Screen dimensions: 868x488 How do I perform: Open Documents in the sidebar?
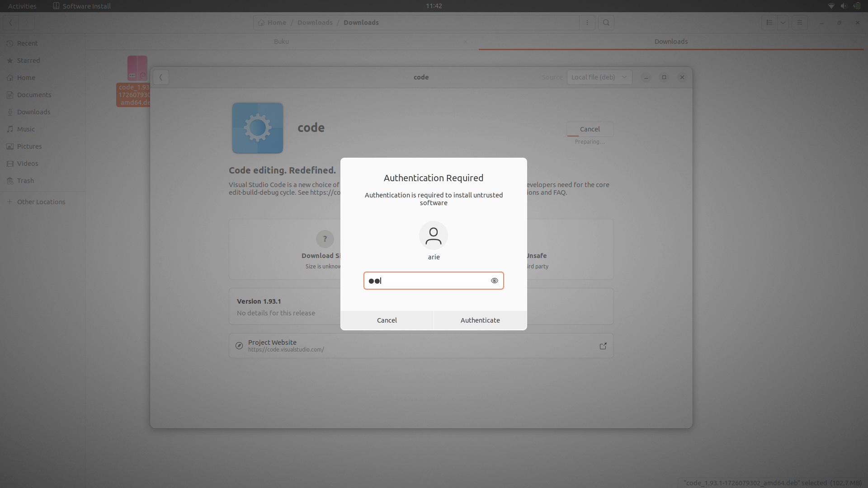click(x=42, y=95)
